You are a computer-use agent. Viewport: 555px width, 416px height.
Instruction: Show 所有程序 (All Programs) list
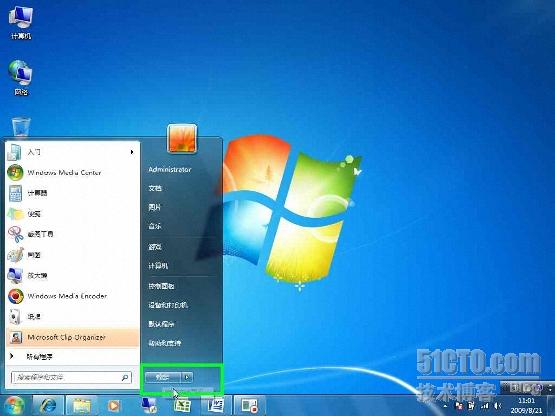tap(72, 357)
